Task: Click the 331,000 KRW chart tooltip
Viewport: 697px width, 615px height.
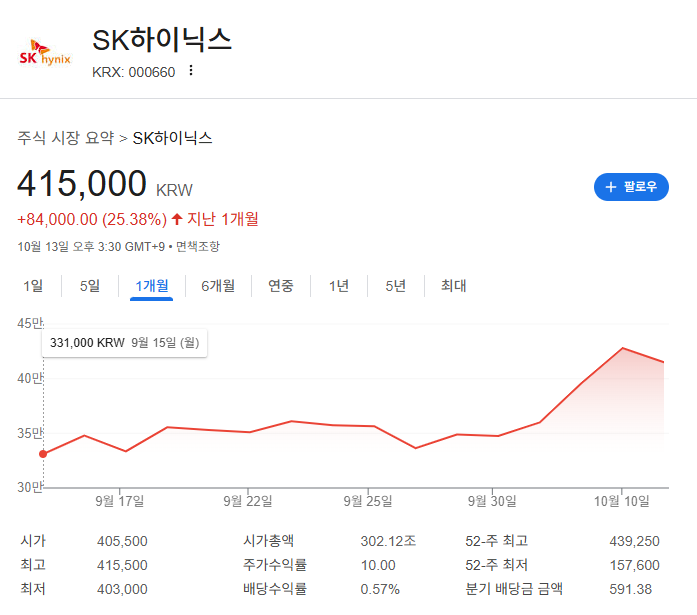Action: (124, 343)
